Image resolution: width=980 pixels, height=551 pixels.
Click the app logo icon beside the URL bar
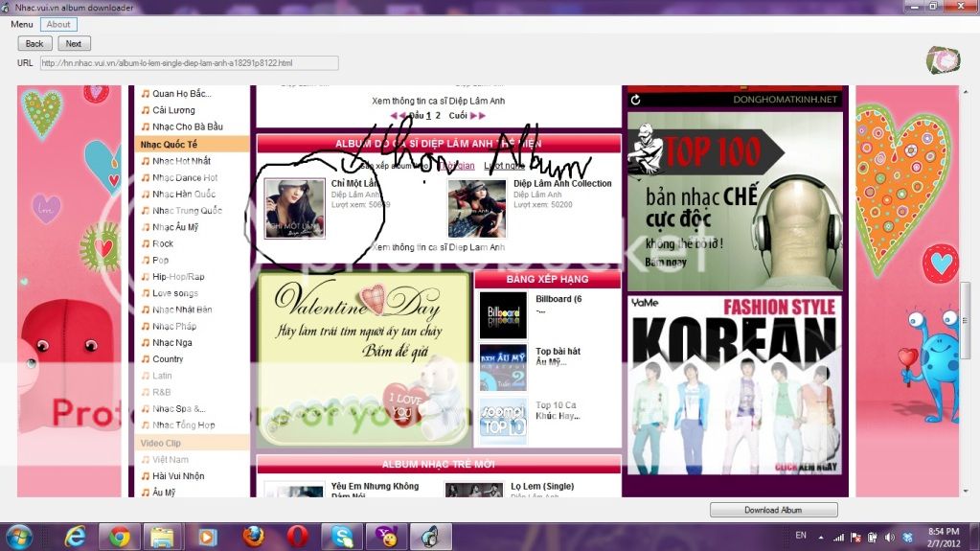click(944, 60)
